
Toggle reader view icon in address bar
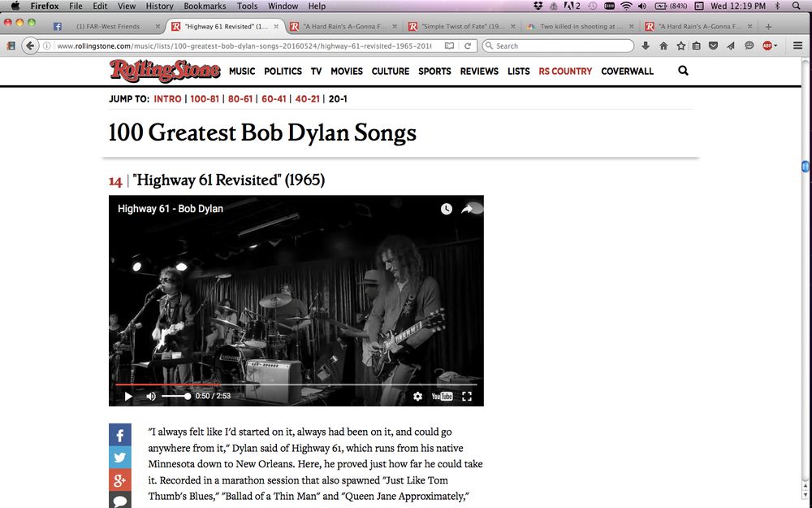coord(449,46)
